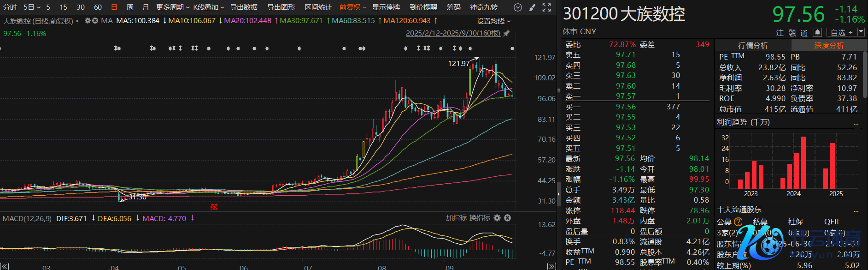Viewport: 868px width, 270px height.
Task: Pin the date range with the pushpin icon
Action: click(506, 33)
